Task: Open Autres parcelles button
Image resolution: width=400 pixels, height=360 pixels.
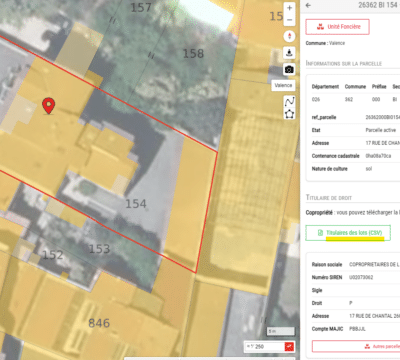Action: [357, 347]
